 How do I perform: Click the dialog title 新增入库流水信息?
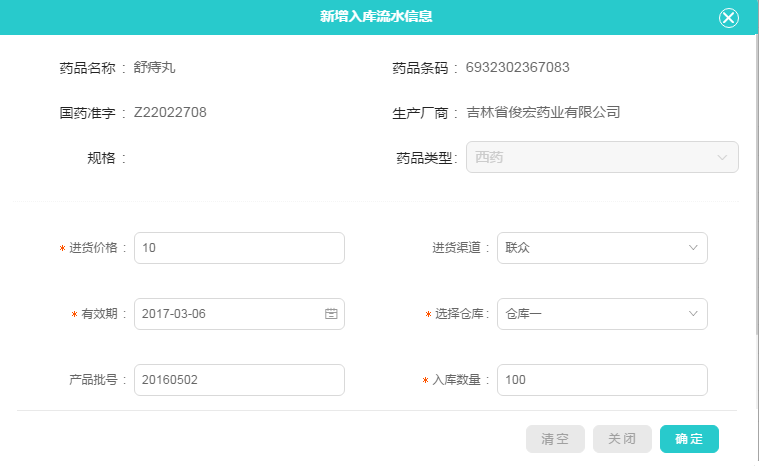click(376, 16)
